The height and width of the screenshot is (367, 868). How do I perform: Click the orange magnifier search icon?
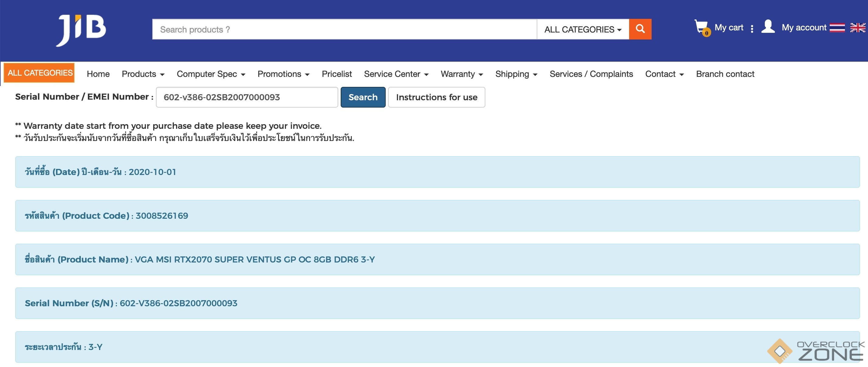pos(640,29)
